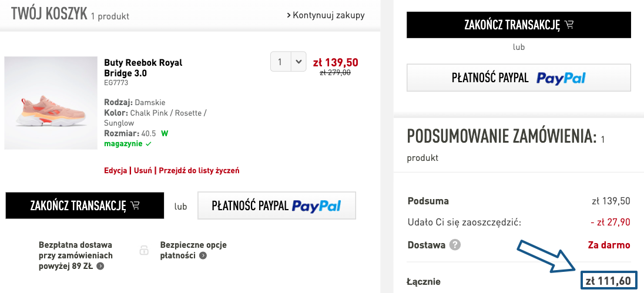This screenshot has height=293, width=644.
Task: Click the PayPal logo in the sidebar button
Action: tap(561, 78)
